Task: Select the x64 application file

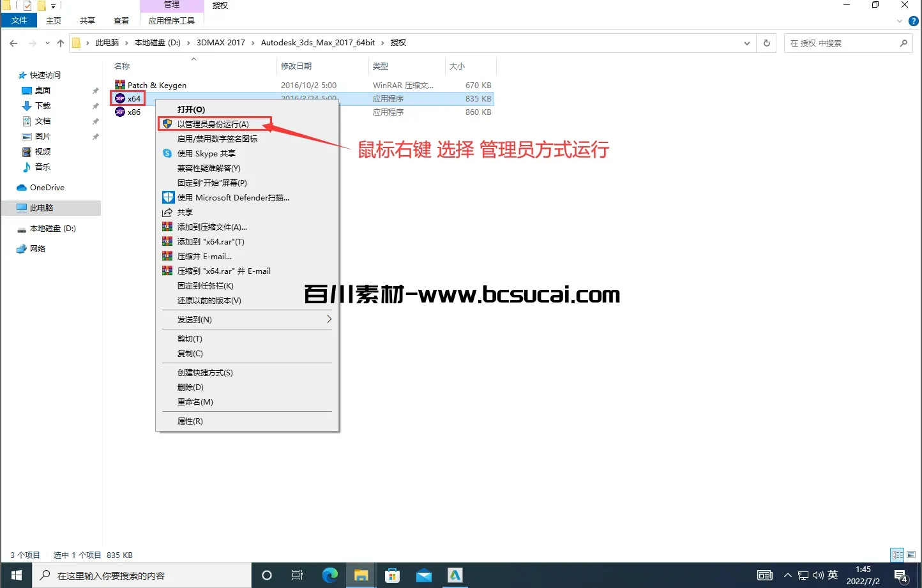Action: tap(128, 98)
